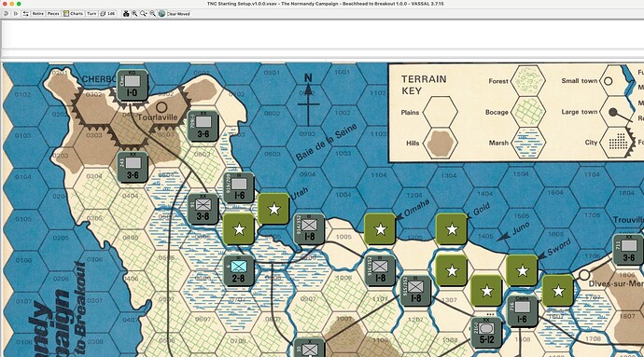Click the toolbar icon with two opposite arrows
644x357 pixels.
coord(26,14)
